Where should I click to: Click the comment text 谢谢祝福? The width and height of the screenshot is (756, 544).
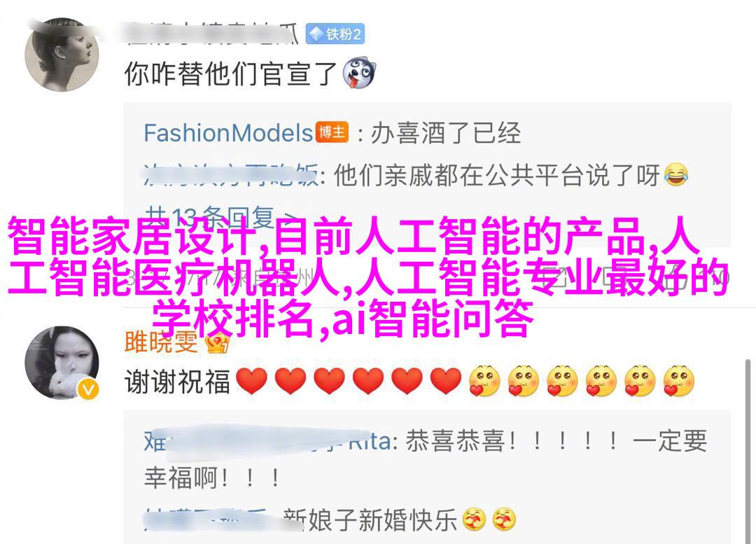[177, 382]
